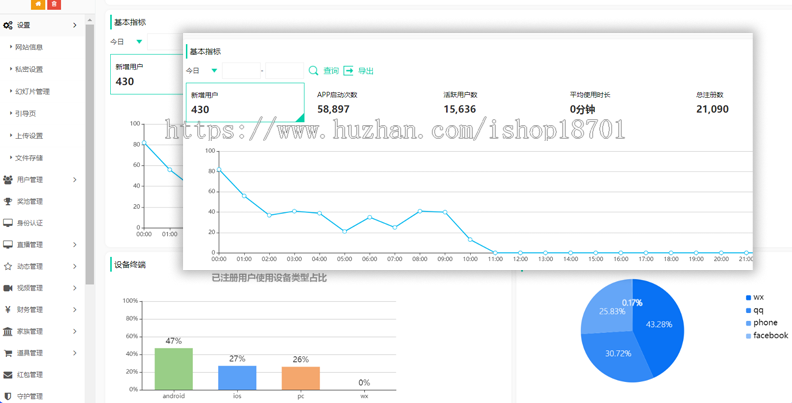
Task: Expand the 直播管理 menu chevron
Action: point(74,245)
